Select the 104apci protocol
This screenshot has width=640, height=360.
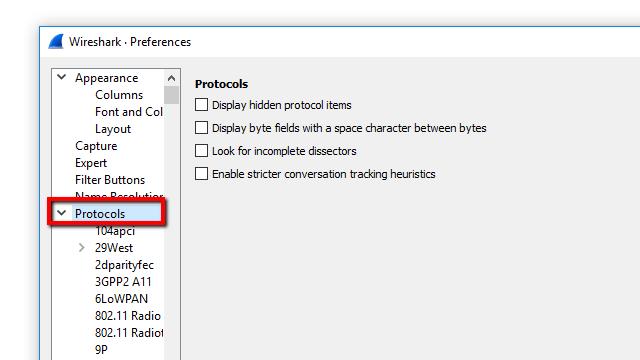coord(115,231)
